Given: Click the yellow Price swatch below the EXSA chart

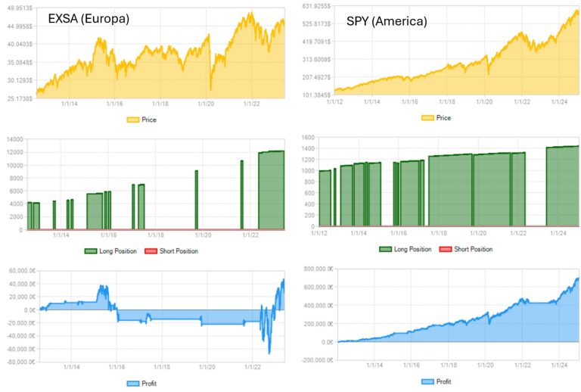Looking at the screenshot, I should [x=132, y=120].
